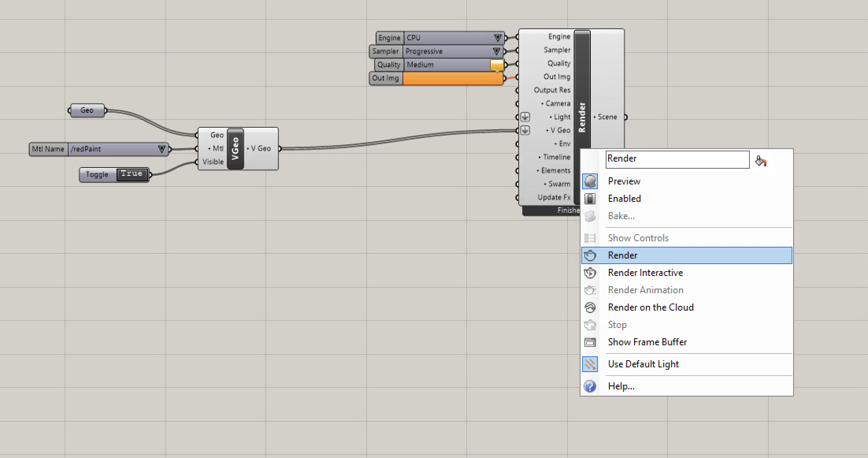Choose Render on the Cloud menu entry
Viewport: 868px width, 458px height.
[x=651, y=307]
